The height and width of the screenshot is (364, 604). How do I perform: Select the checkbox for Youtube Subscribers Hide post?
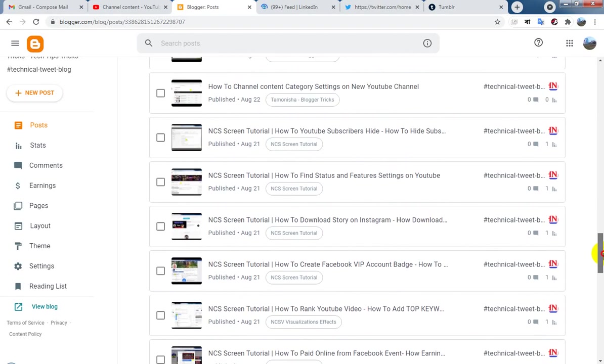pyautogui.click(x=161, y=138)
